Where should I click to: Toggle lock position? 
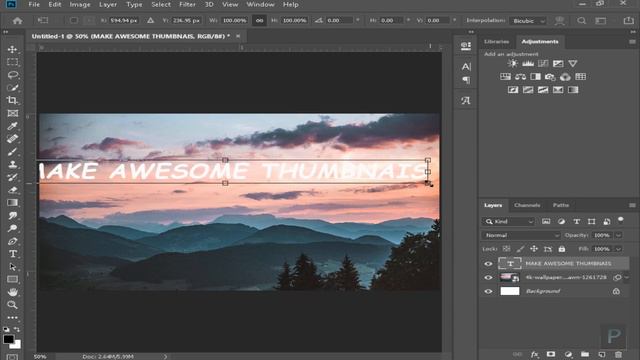click(534, 249)
